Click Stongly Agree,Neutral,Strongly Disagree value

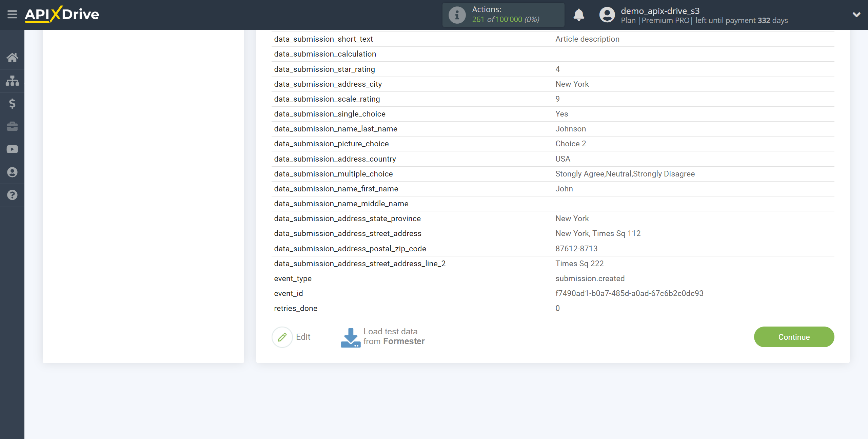[625, 174]
